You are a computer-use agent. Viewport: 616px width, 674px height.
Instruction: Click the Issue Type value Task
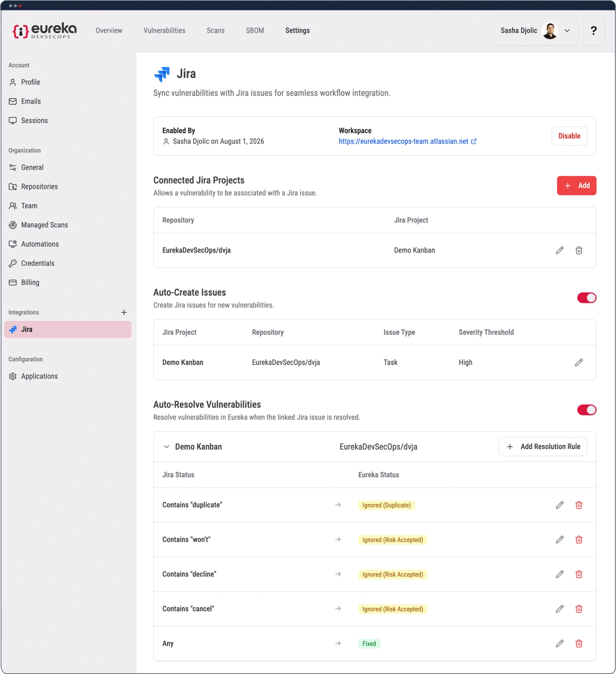point(390,363)
